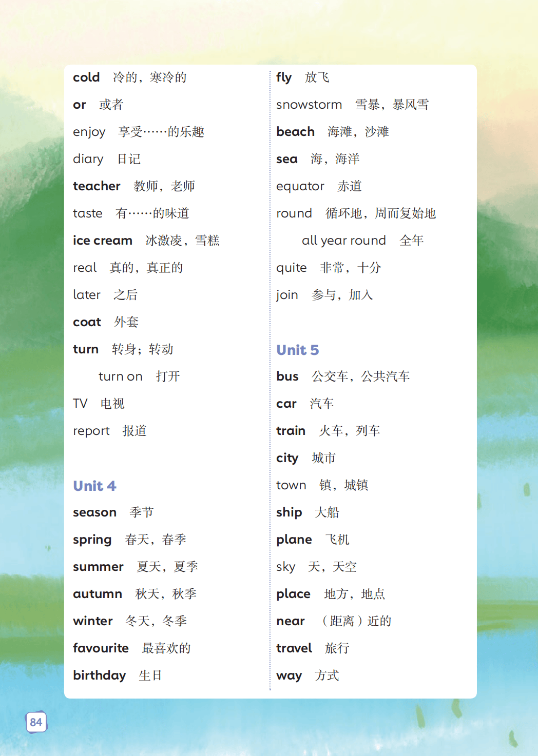
Task: Click the word 'teacher'
Action: [x=97, y=186]
